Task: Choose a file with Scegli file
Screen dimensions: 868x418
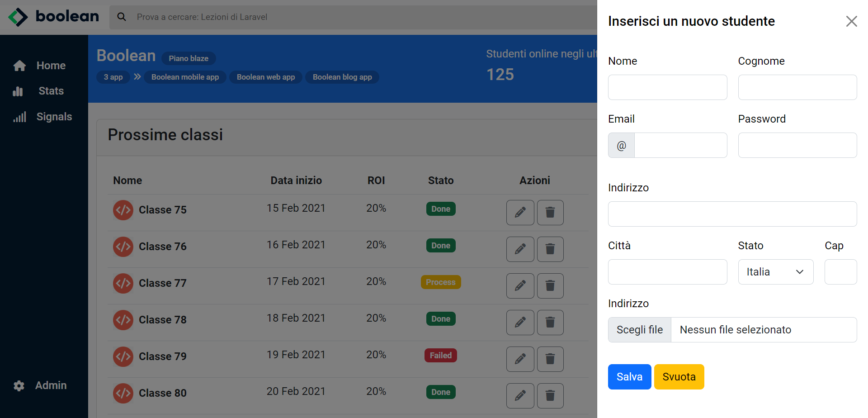Action: pyautogui.click(x=639, y=329)
